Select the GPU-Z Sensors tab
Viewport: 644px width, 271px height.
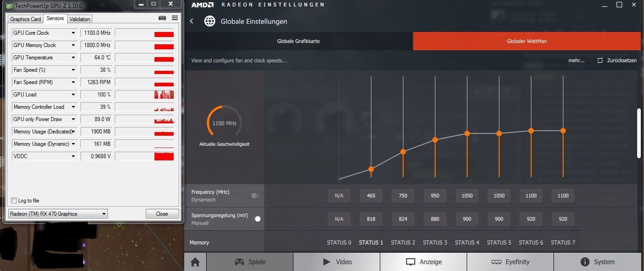click(x=55, y=18)
